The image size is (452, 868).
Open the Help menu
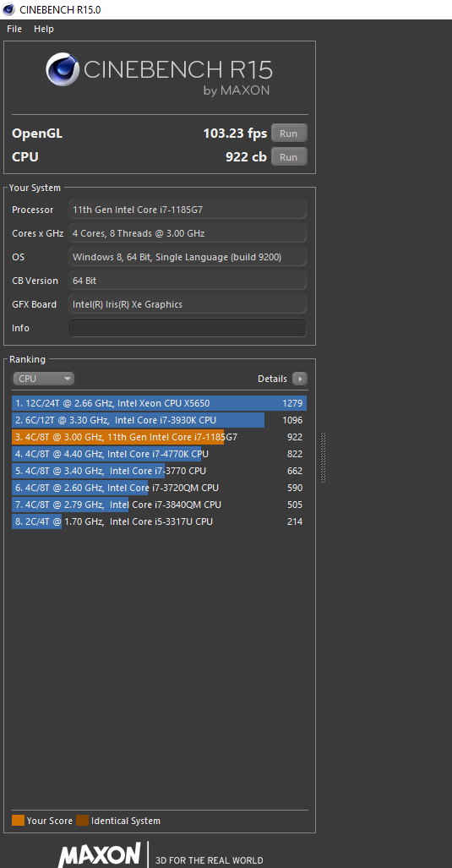pos(44,29)
